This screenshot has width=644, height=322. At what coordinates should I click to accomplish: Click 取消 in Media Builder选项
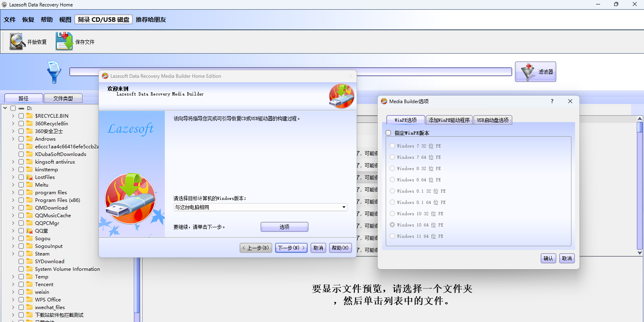(567, 258)
